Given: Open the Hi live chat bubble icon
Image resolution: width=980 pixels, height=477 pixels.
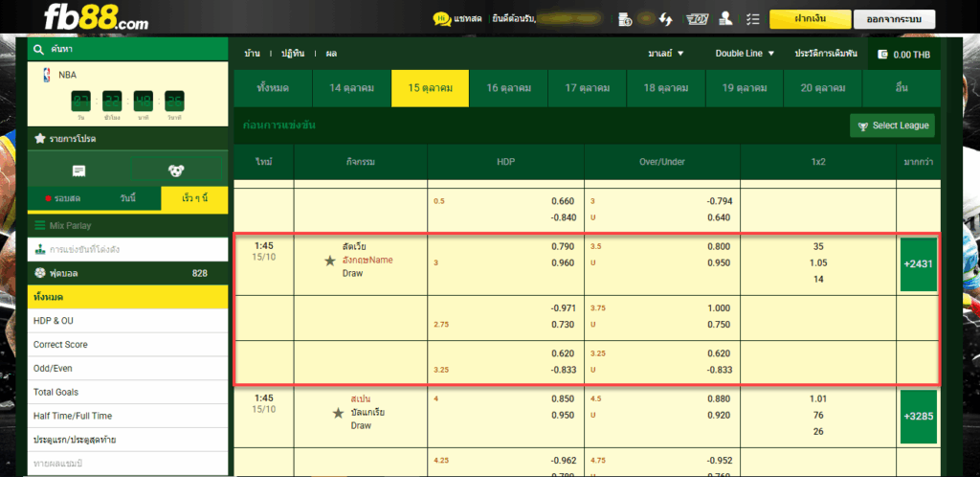Looking at the screenshot, I should click(x=442, y=19).
